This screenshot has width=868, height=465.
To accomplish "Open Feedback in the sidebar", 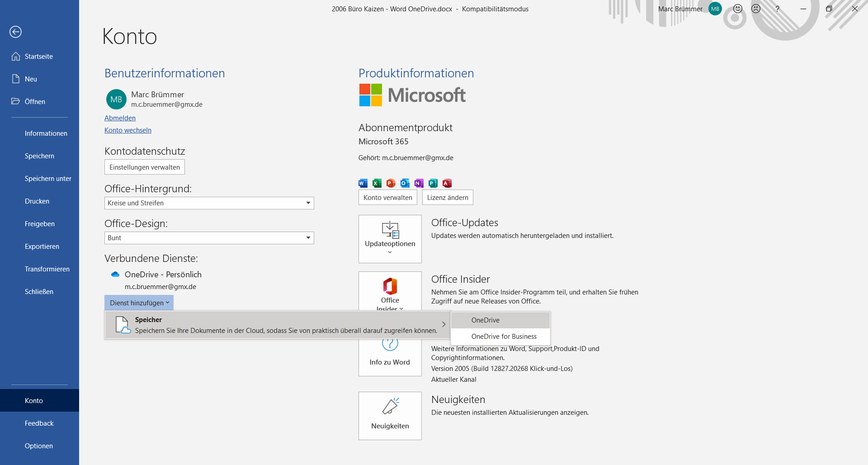I will 39,423.
